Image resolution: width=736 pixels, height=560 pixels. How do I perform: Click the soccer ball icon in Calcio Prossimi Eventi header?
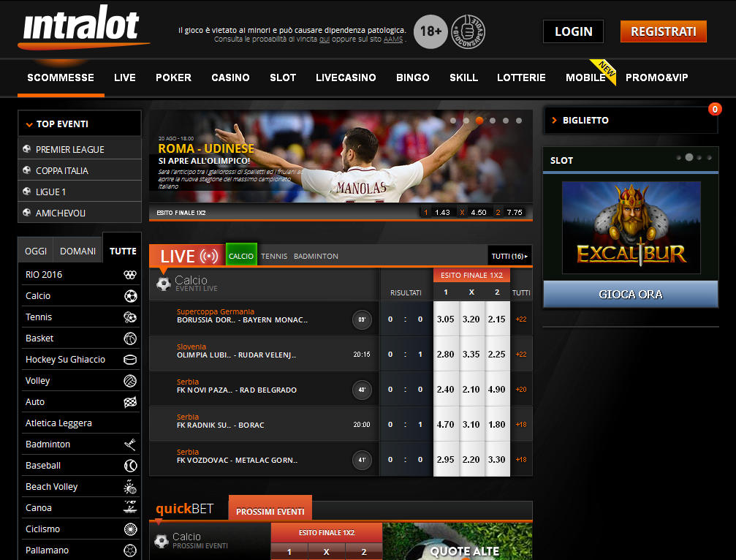[162, 541]
